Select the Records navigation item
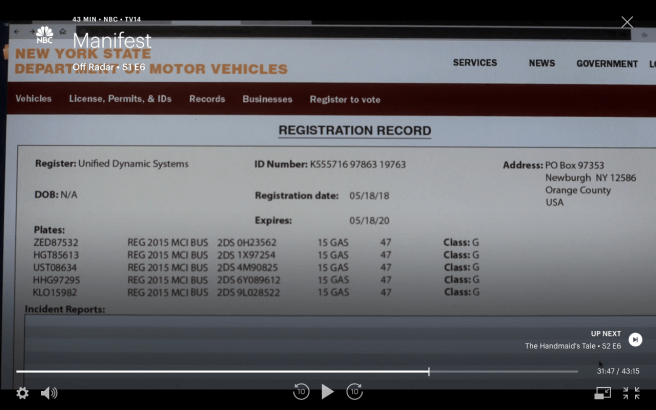 [207, 99]
